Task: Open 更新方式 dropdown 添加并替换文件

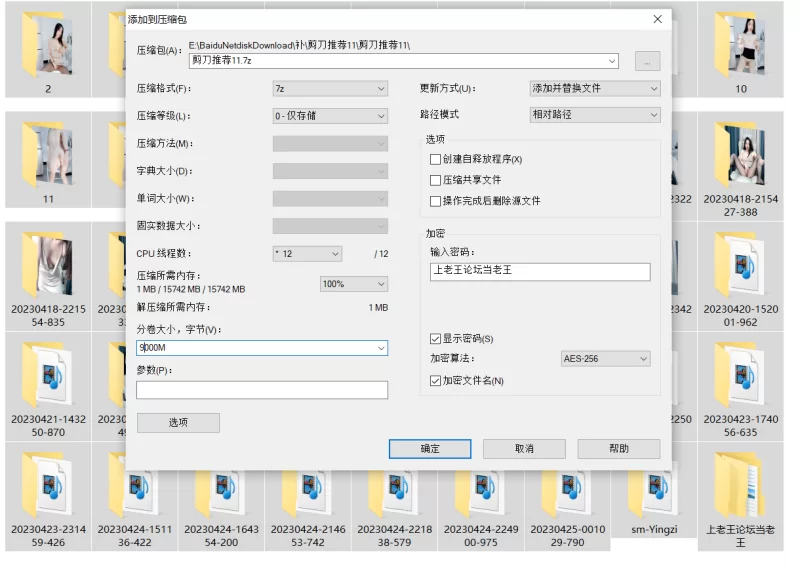Action: point(595,88)
